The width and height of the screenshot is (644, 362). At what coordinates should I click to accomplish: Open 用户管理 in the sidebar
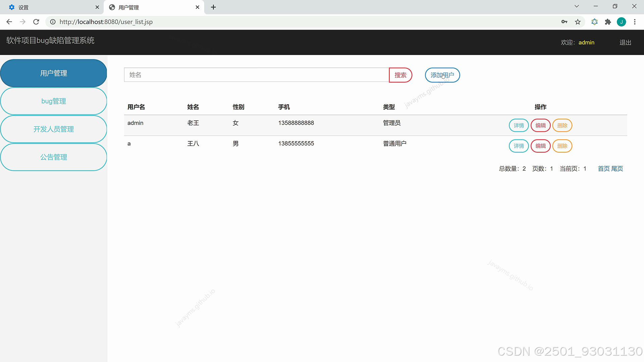54,73
